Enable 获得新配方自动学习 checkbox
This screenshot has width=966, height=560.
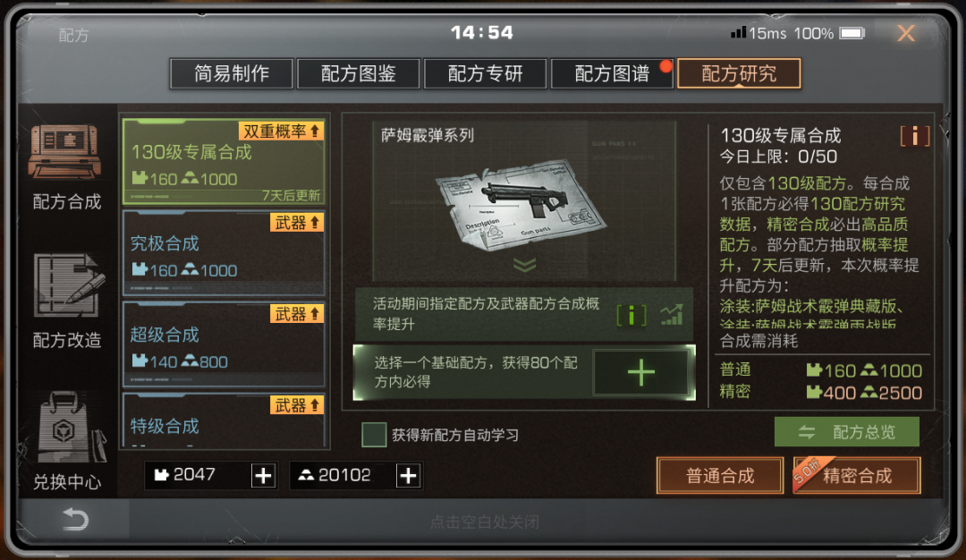[x=374, y=435]
